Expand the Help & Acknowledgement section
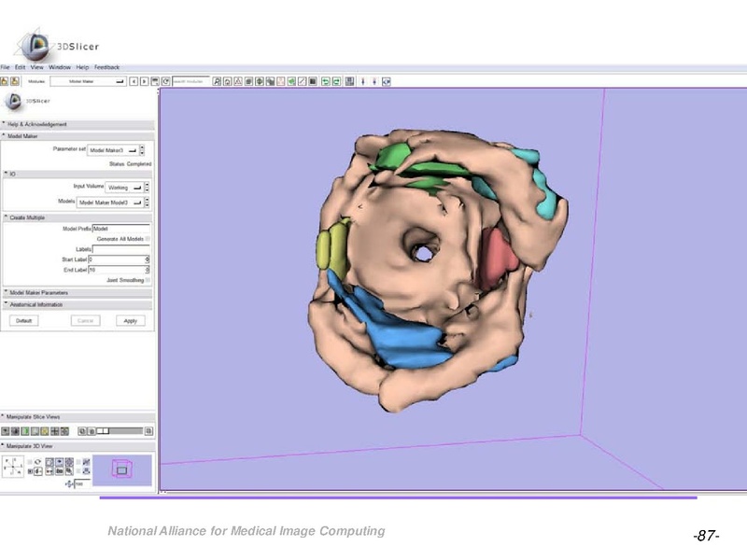The height and width of the screenshot is (560, 747). 78,124
